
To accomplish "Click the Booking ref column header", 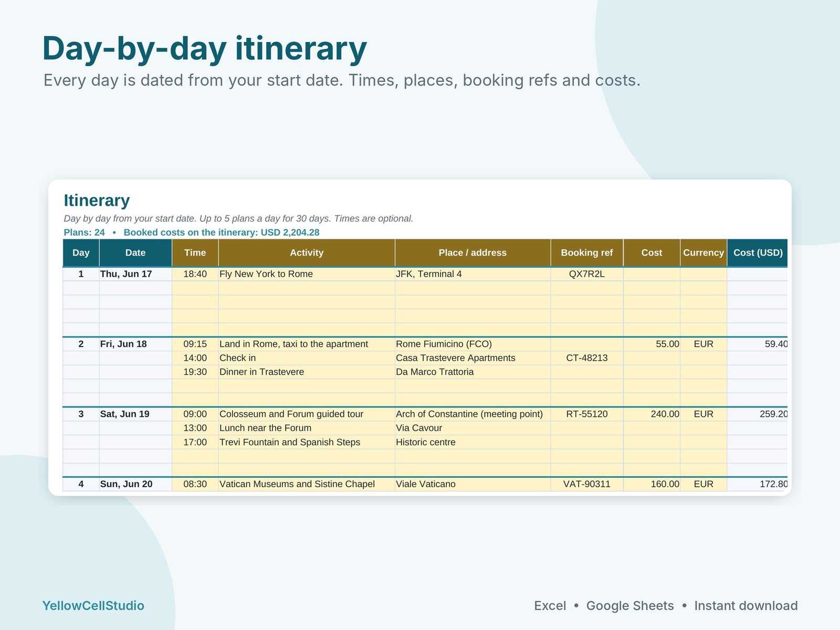I will tap(587, 253).
